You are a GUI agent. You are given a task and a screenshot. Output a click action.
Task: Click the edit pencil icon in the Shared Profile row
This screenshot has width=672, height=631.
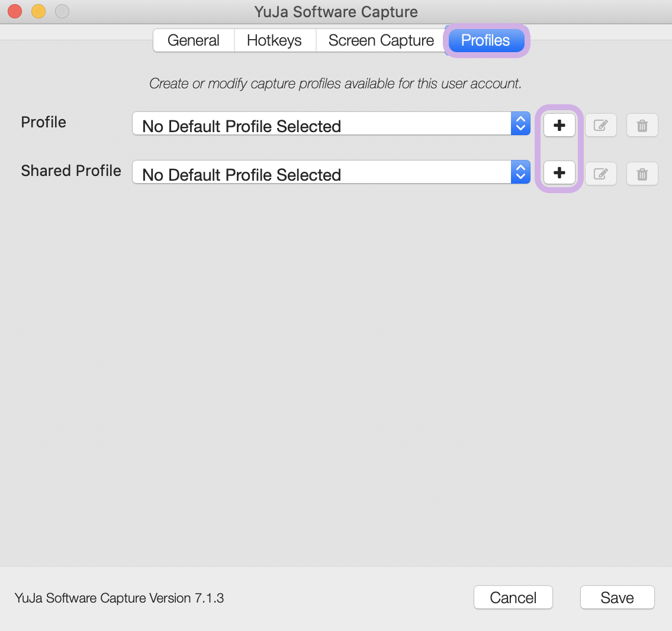601,174
